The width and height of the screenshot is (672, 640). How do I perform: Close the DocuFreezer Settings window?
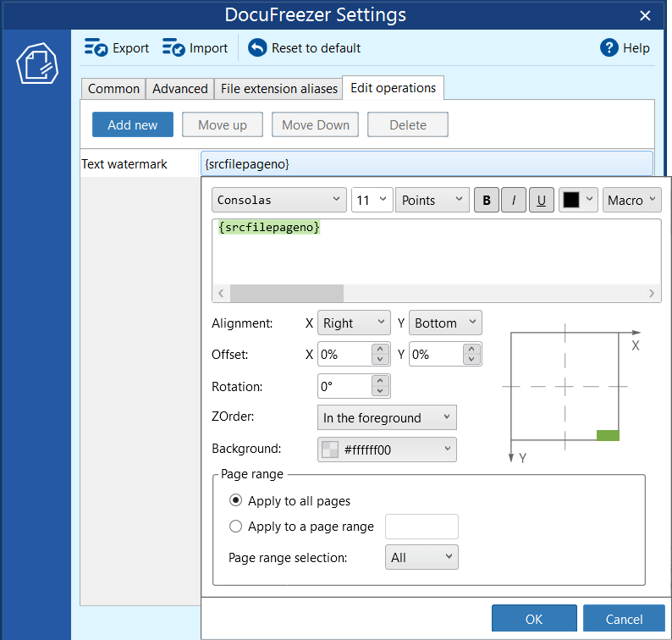[645, 16]
